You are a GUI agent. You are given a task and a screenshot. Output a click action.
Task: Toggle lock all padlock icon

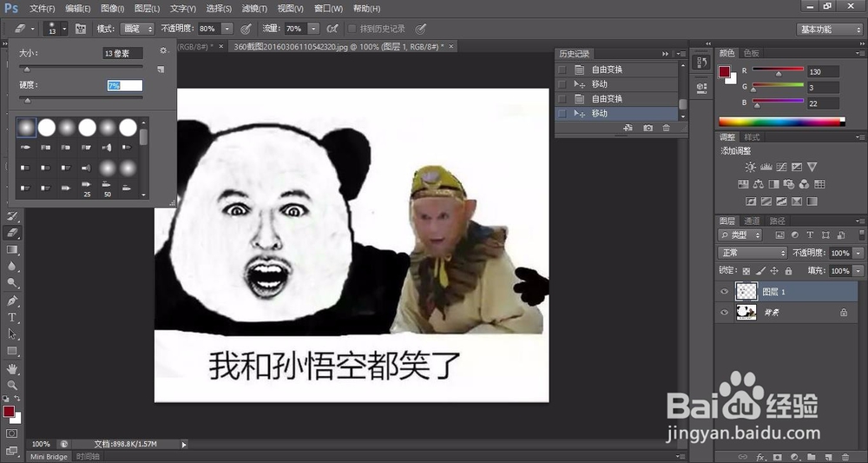click(x=788, y=271)
